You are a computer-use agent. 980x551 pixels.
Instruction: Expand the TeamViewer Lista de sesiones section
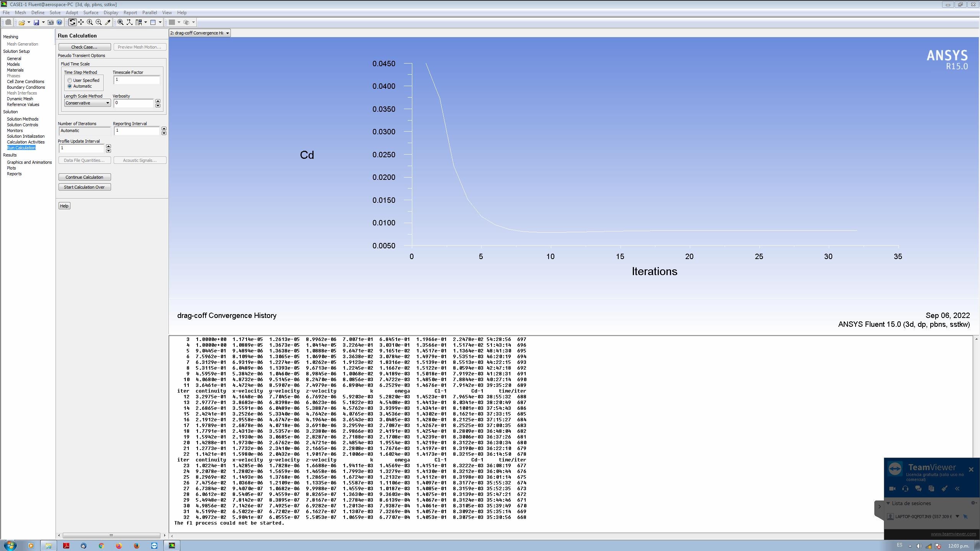point(888,503)
